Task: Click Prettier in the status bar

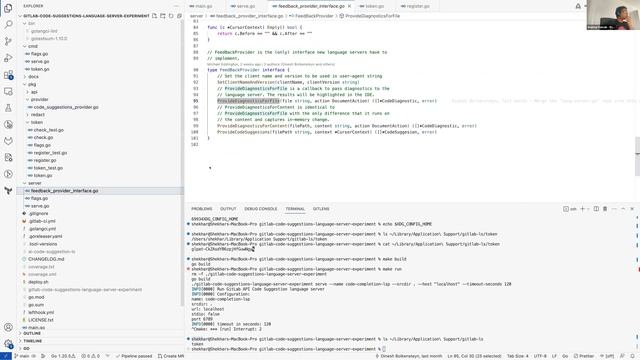Action: pyautogui.click(x=584, y=356)
